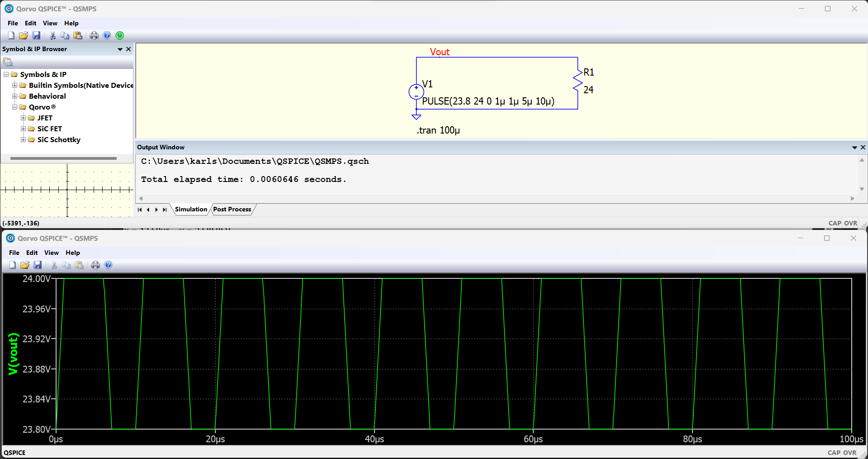Close the Output Window panel

coord(863,147)
